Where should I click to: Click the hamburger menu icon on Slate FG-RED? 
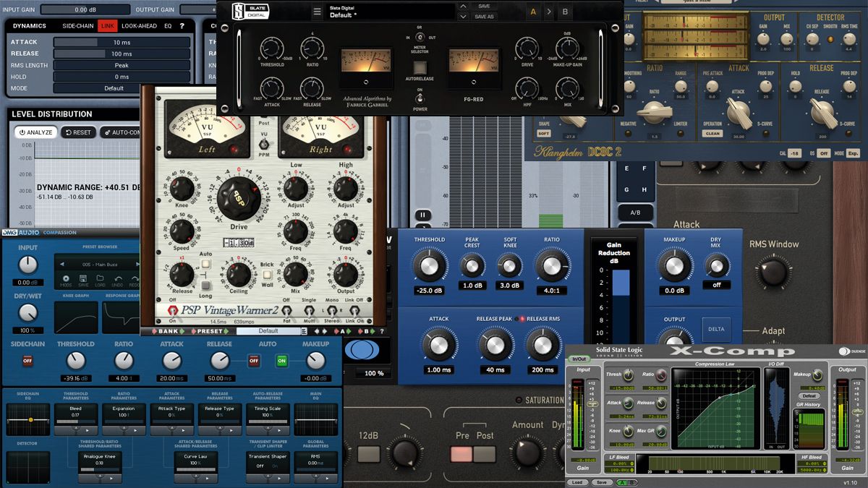[317, 10]
